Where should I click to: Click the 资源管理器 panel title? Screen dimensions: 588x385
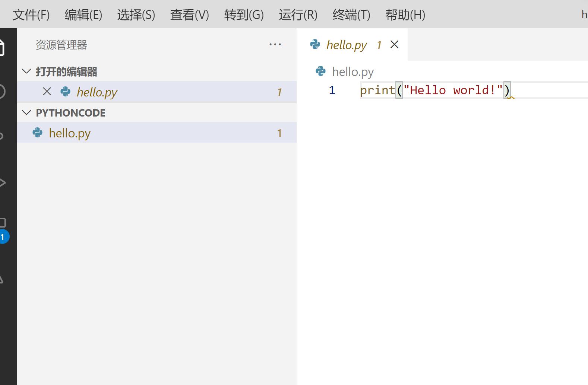point(61,45)
